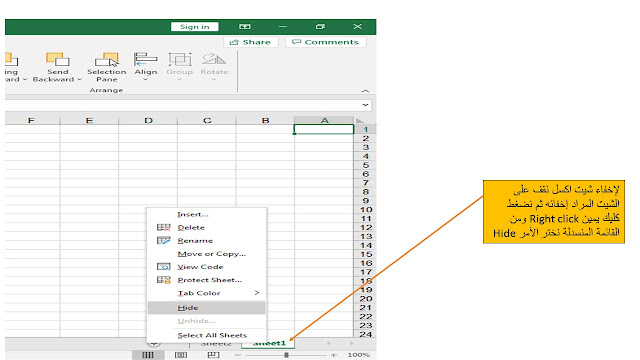Switch to Page Break Preview view
The image size is (640, 360).
[213, 355]
